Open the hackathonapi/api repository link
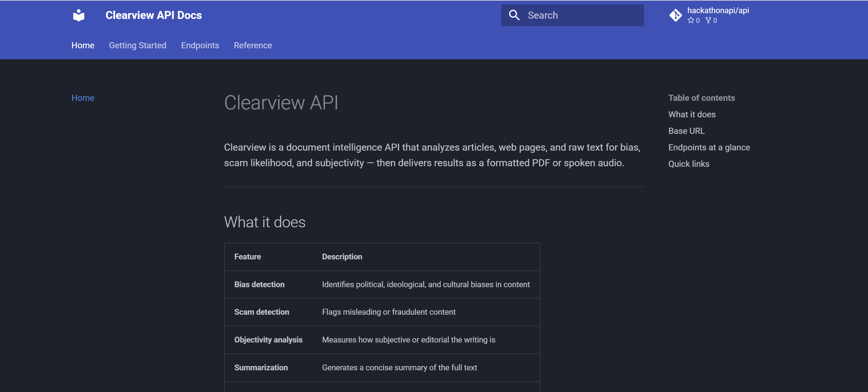Image resolution: width=868 pixels, height=392 pixels. [x=718, y=10]
